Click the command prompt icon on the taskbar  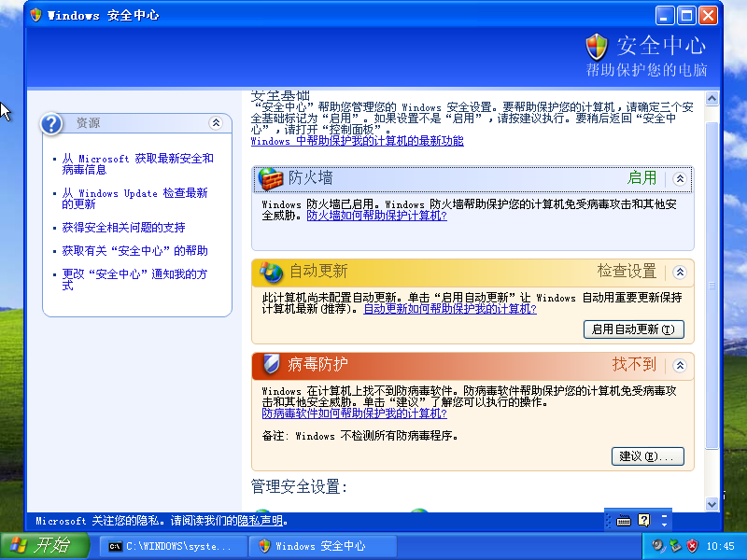(117, 546)
